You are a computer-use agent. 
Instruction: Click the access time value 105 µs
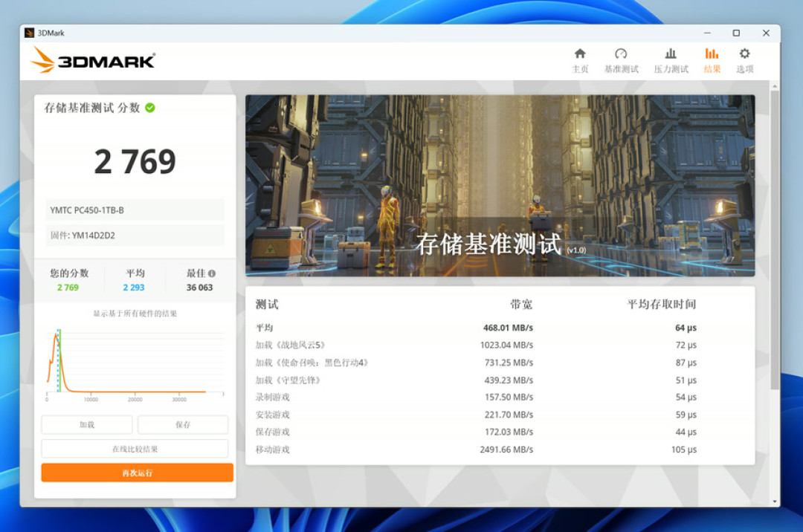684,449
